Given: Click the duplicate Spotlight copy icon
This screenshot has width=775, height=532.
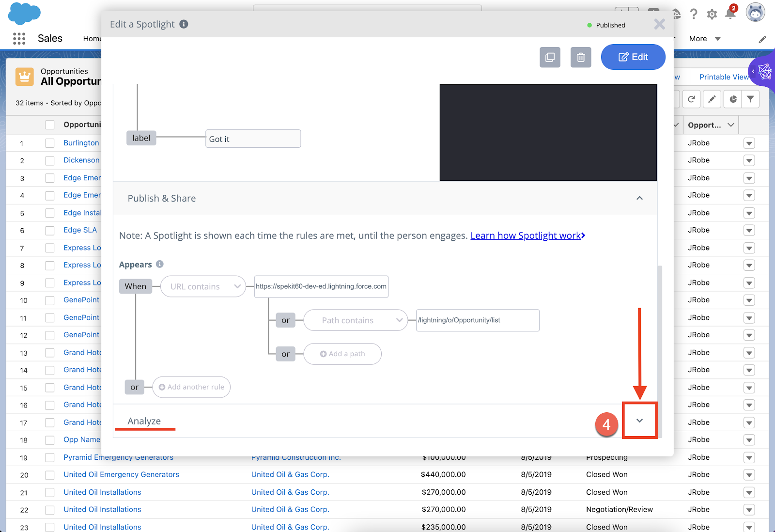Looking at the screenshot, I should click(550, 57).
